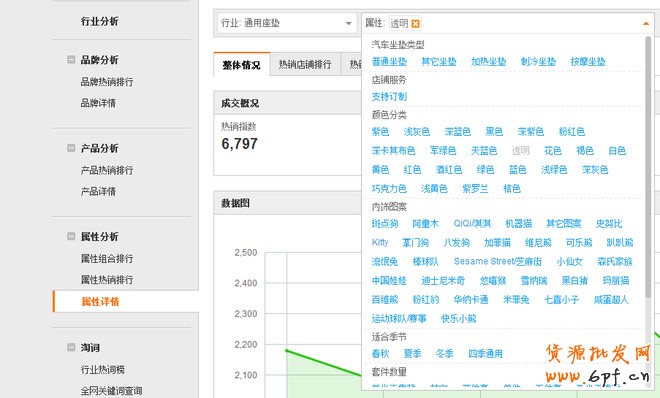Pick the 紫色 color option
This screenshot has height=398, width=660.
pyautogui.click(x=381, y=131)
